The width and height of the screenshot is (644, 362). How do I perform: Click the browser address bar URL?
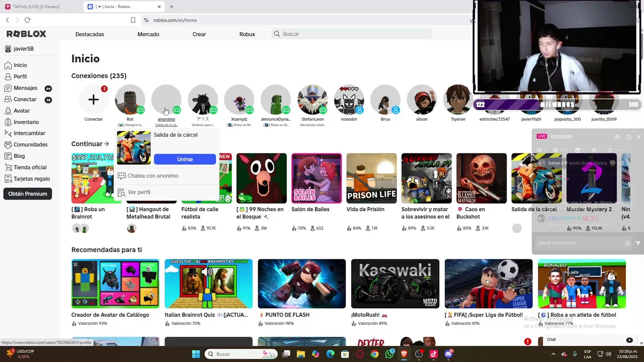[x=175, y=20]
